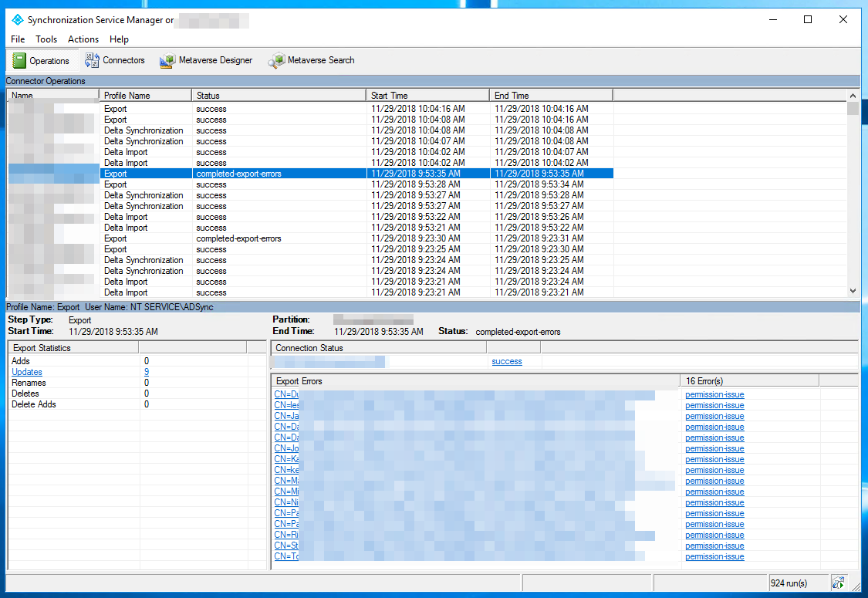This screenshot has width=868, height=598.
Task: Open the Tools menu
Action: tap(46, 39)
